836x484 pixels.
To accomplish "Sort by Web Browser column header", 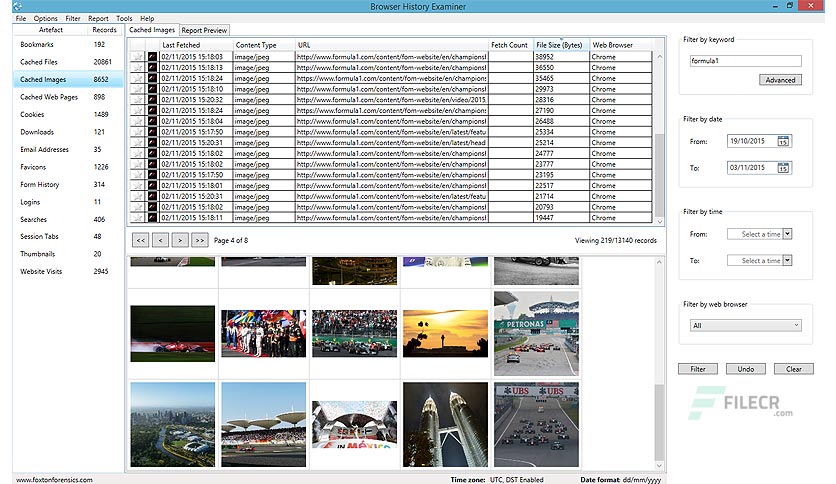I will (621, 45).
